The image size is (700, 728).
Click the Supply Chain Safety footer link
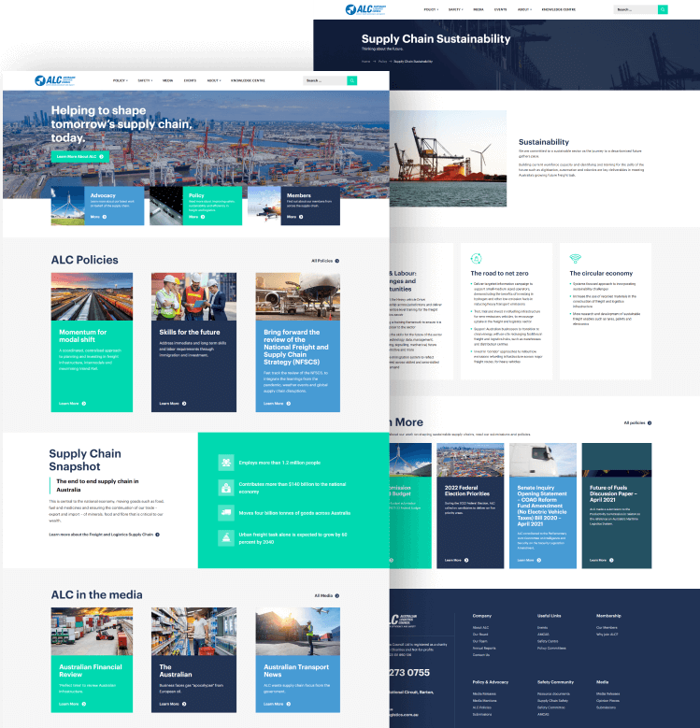point(552,701)
